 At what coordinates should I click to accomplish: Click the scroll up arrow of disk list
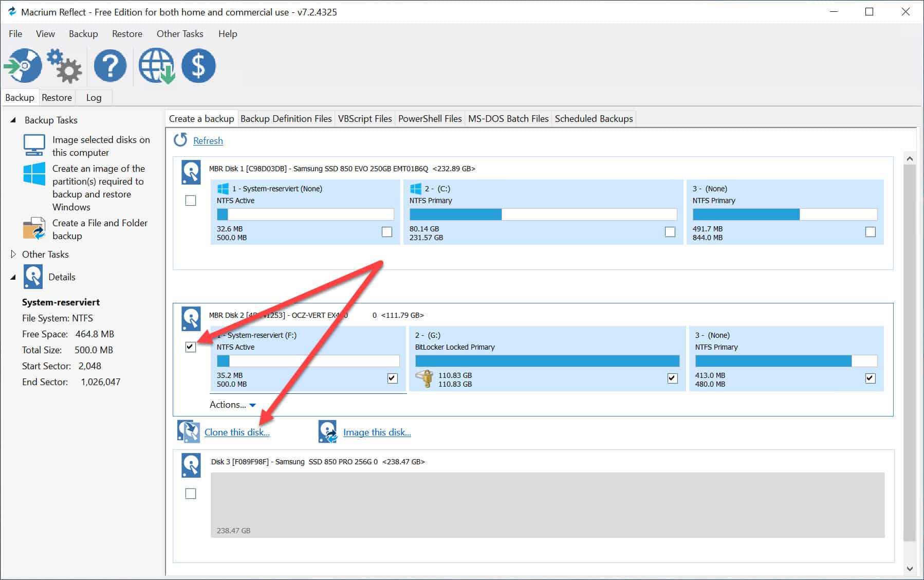click(910, 159)
